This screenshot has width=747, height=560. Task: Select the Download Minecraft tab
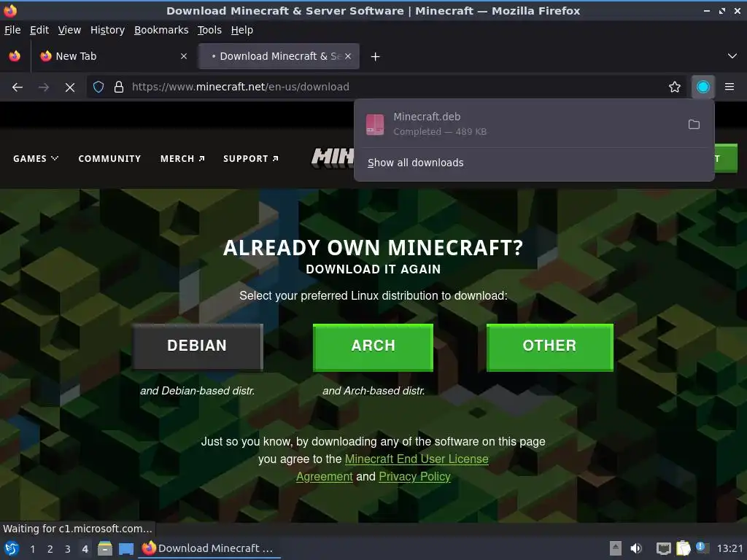coord(279,56)
